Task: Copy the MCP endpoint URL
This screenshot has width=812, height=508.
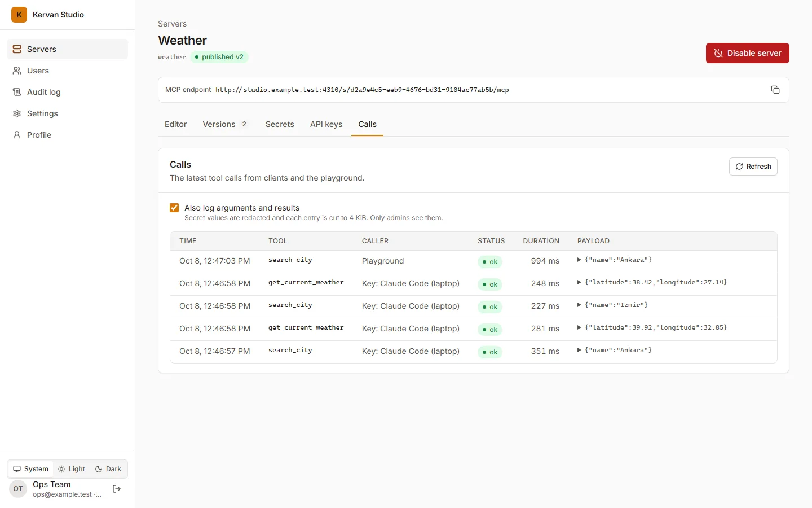Action: point(775,90)
